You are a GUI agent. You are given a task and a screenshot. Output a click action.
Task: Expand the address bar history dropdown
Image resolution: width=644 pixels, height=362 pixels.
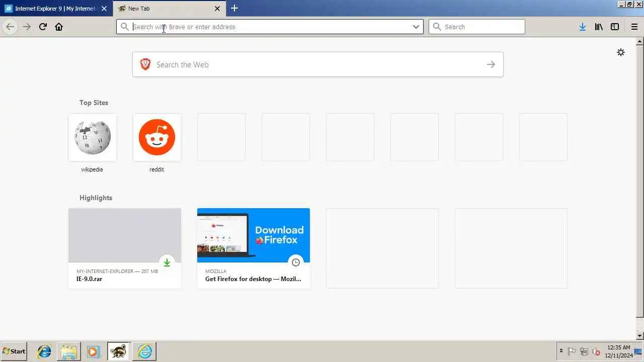click(x=416, y=27)
